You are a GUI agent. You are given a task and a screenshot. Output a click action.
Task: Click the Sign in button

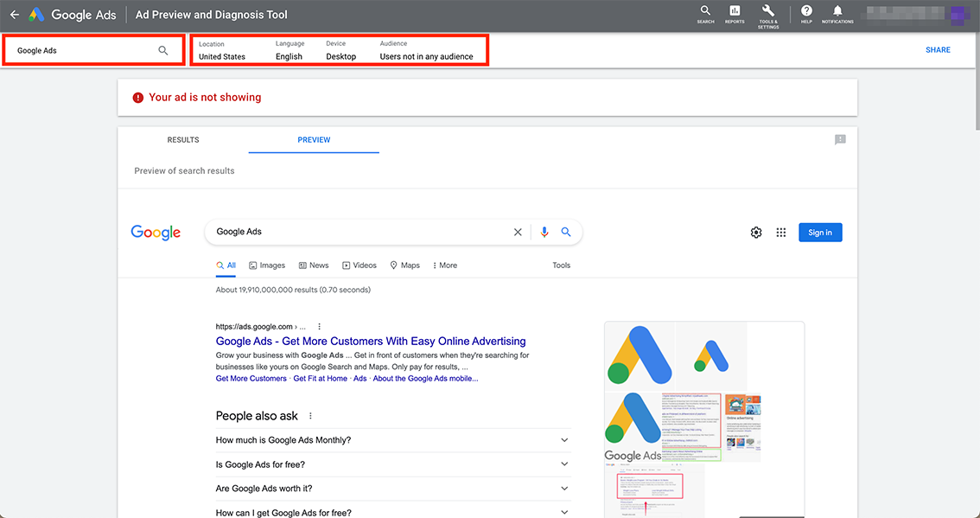[820, 233]
